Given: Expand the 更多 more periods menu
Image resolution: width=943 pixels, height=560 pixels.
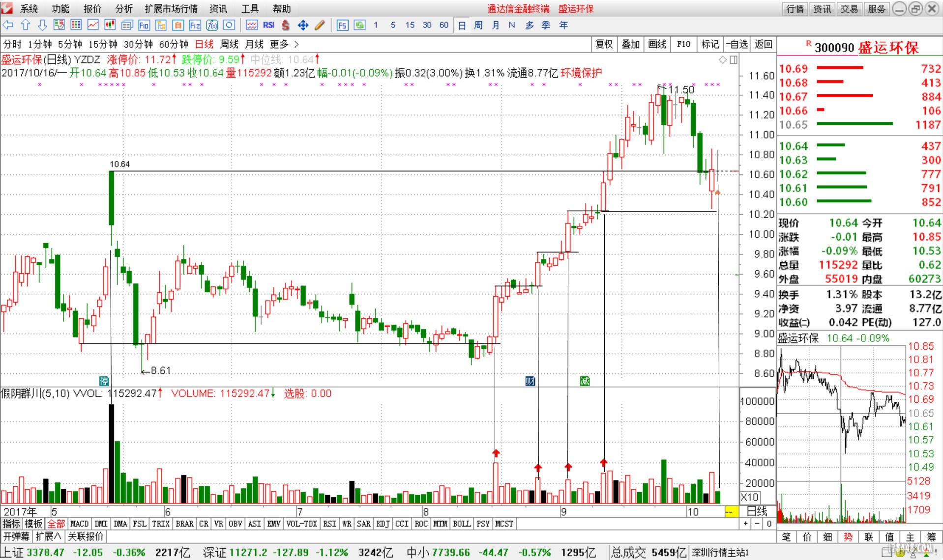Looking at the screenshot, I should (284, 44).
